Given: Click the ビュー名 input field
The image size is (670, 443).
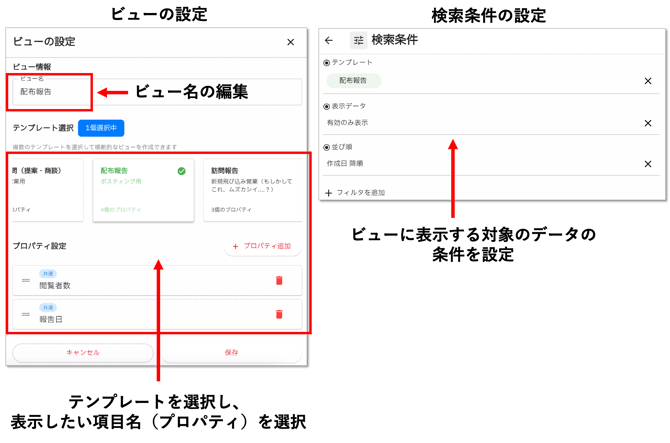Looking at the screenshot, I should [150, 91].
